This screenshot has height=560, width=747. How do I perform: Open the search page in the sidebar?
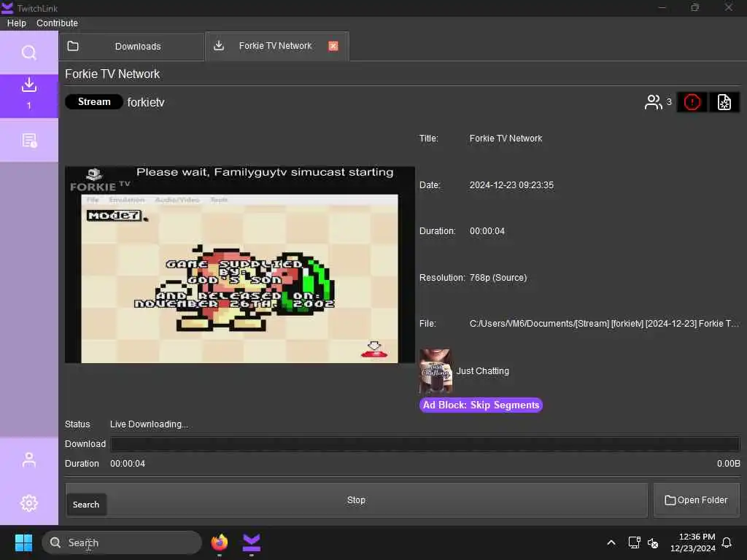point(29,52)
